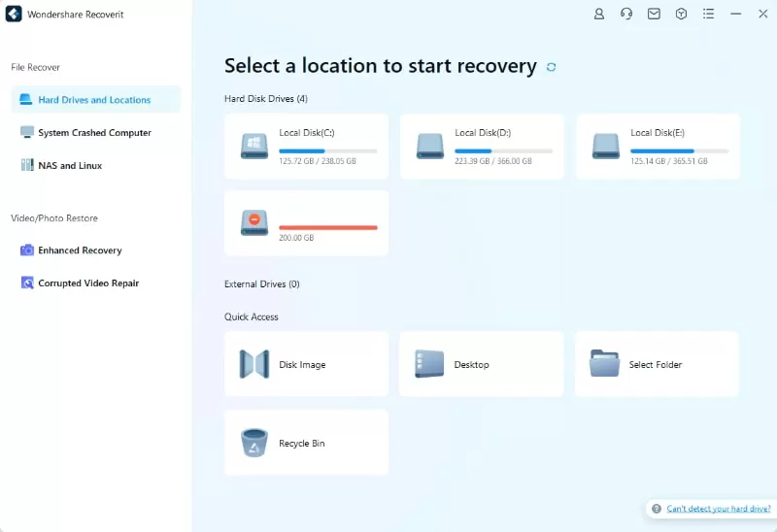Open Corrupted Video Repair
The width and height of the screenshot is (777, 532).
tap(95, 283)
